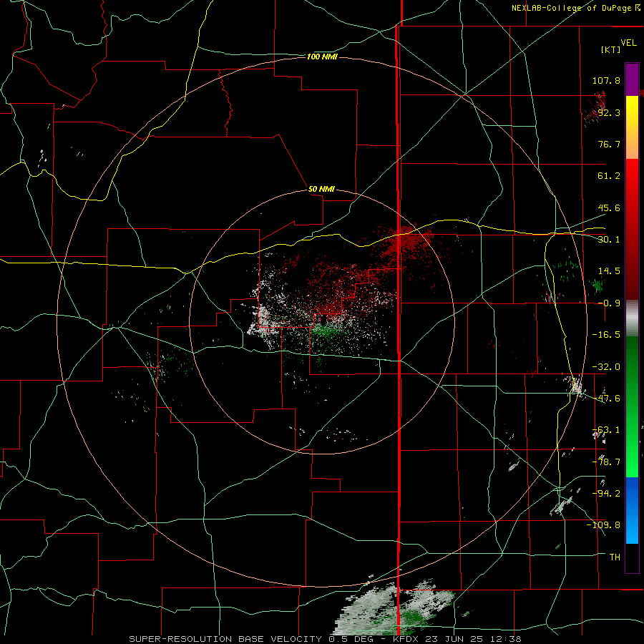Click the large gray echo at bottom of map
The height and width of the screenshot is (644, 644).
pos(394,608)
